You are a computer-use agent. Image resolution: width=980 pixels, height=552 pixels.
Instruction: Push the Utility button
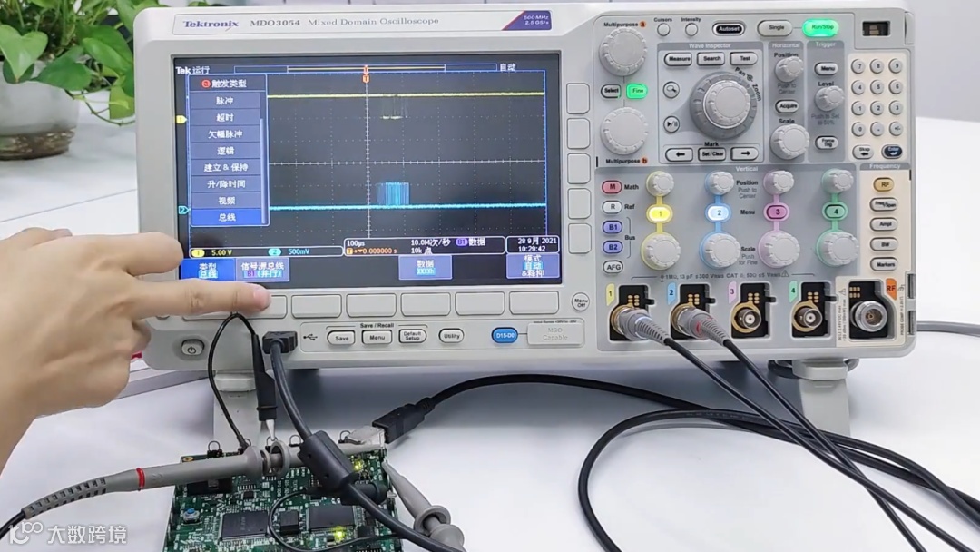click(x=451, y=336)
